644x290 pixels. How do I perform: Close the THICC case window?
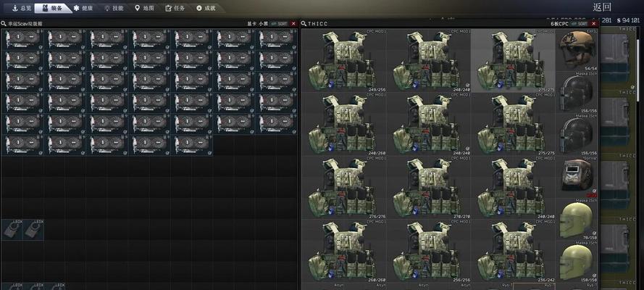[x=594, y=24]
